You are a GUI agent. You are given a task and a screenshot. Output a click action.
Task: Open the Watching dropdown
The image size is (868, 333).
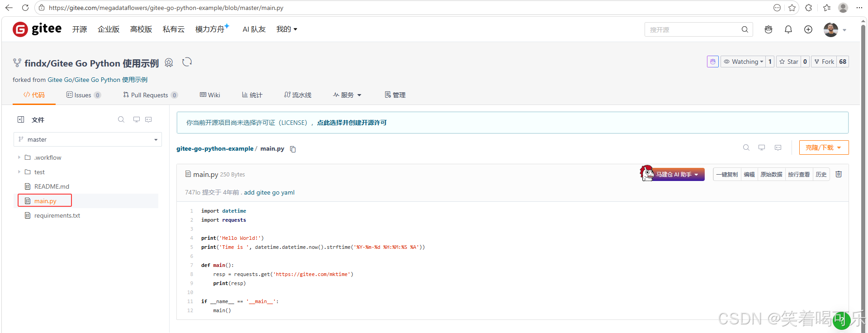coord(743,62)
